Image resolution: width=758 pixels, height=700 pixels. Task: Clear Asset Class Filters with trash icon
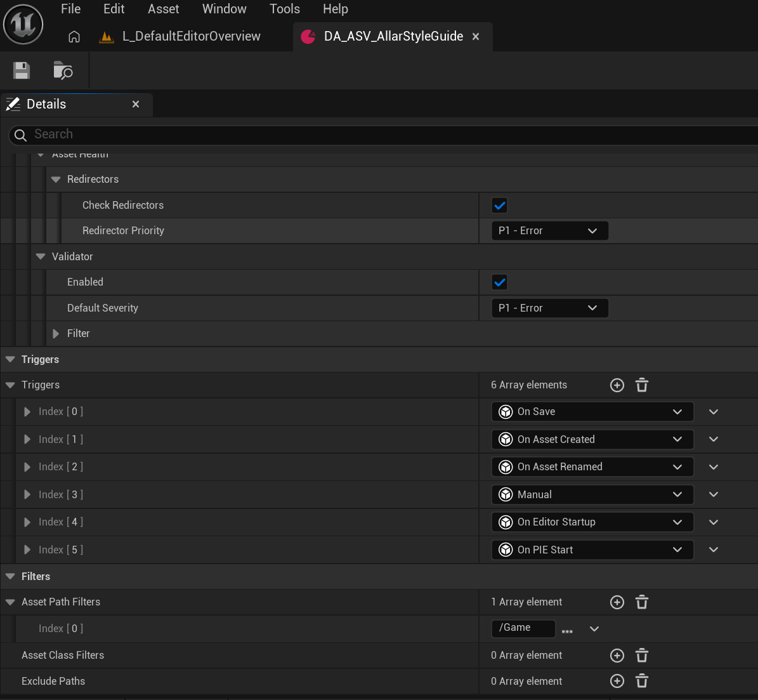pos(641,656)
